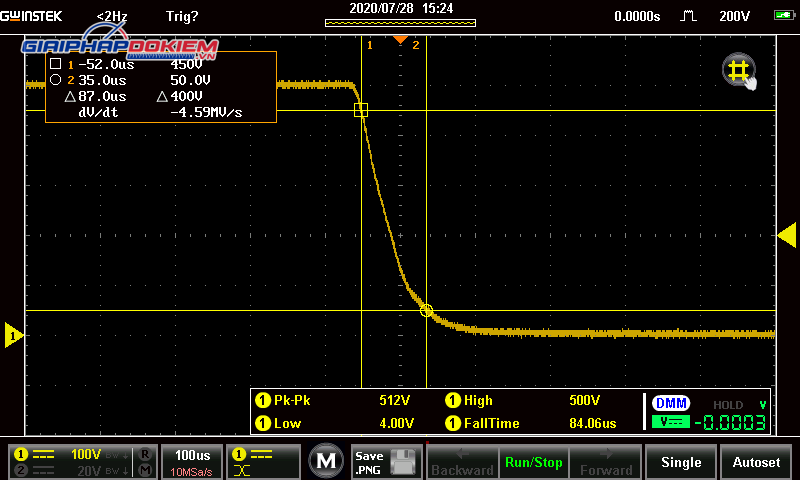Select square cursor 1 checkbox

pos(56,64)
